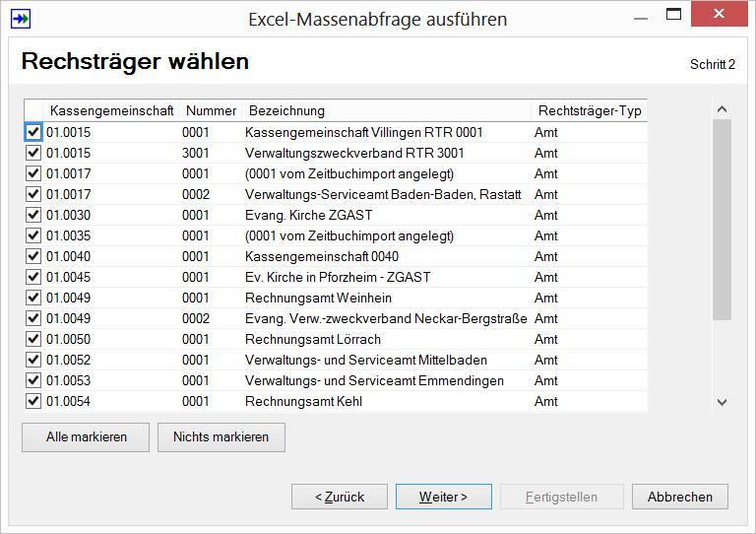
Task: Click Verwaltungs- und Serviceamt Emmendingen text
Action: 374,380
